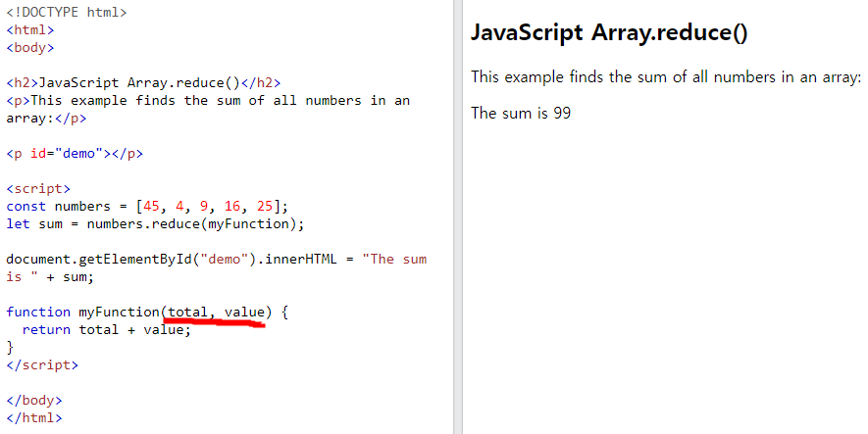Click the "const" keyword in the code

point(26,206)
